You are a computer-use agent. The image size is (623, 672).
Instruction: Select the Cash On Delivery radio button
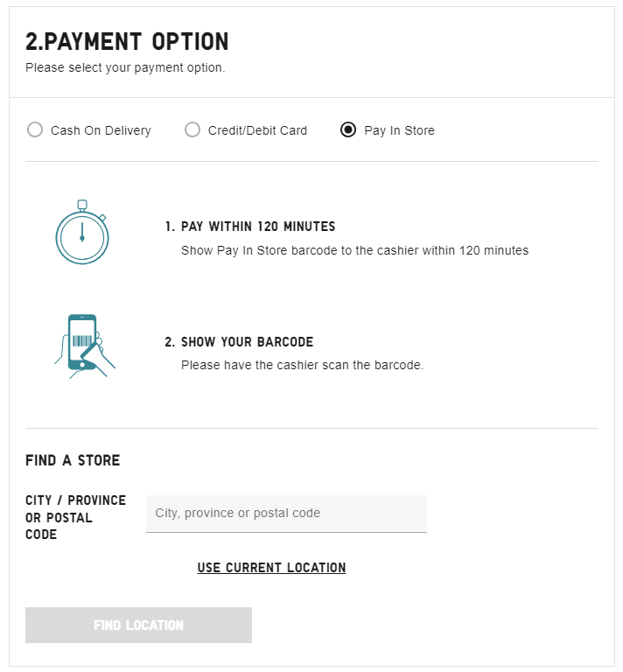click(x=35, y=130)
